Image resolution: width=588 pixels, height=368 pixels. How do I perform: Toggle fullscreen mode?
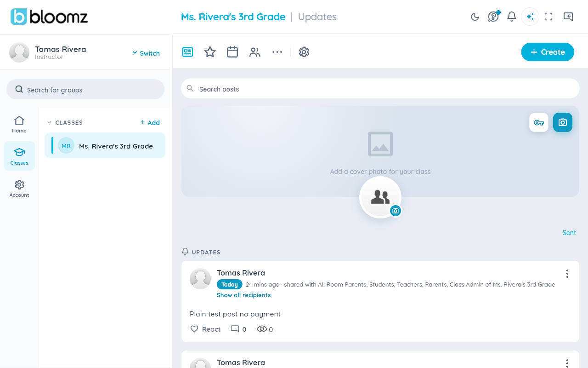tap(548, 17)
